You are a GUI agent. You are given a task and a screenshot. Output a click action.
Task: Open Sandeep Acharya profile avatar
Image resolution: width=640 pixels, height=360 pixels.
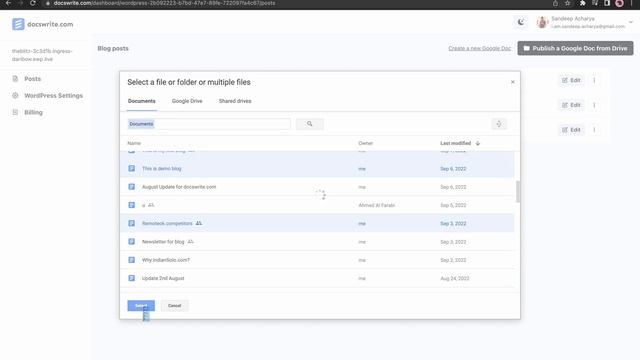(542, 22)
